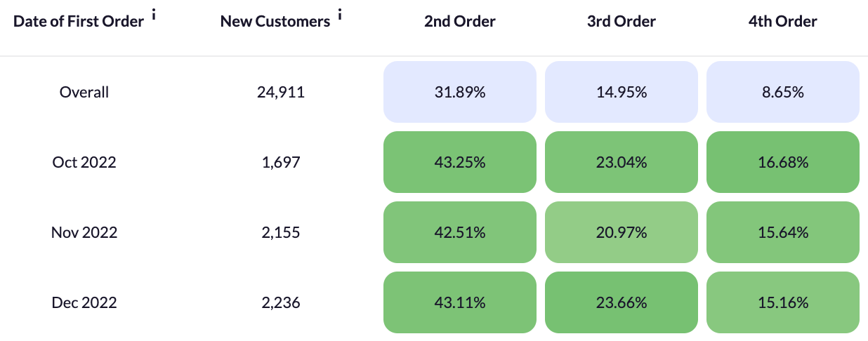Click the Nov 2022 cell showing 20.97%
Screen dimensions: 868x341
622,232
